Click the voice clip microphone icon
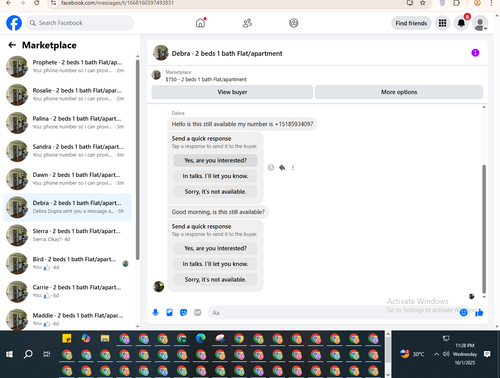500x378 pixels. point(155,312)
